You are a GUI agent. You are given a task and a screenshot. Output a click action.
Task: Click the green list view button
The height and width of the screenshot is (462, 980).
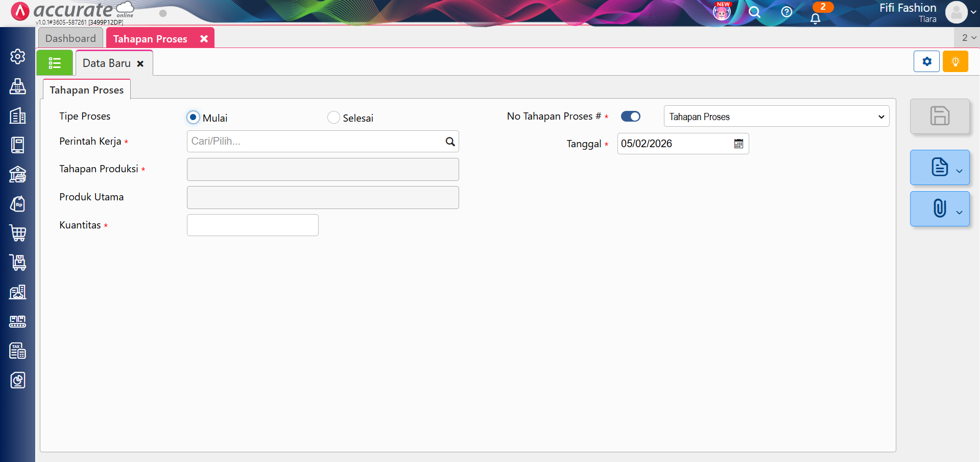coord(55,63)
